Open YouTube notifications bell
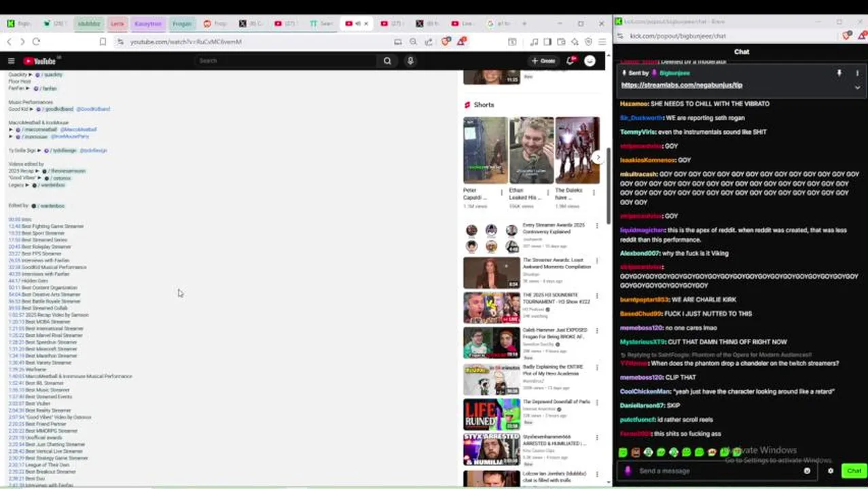 click(x=571, y=61)
